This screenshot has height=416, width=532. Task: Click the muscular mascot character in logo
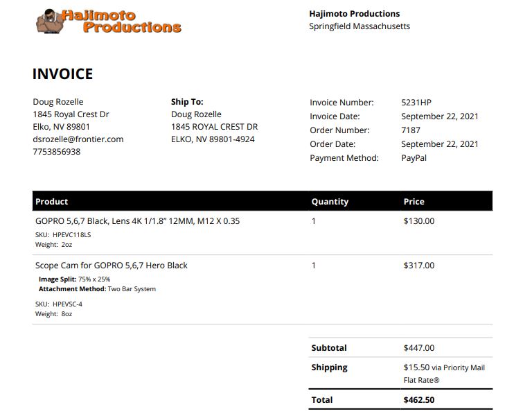[x=50, y=21]
